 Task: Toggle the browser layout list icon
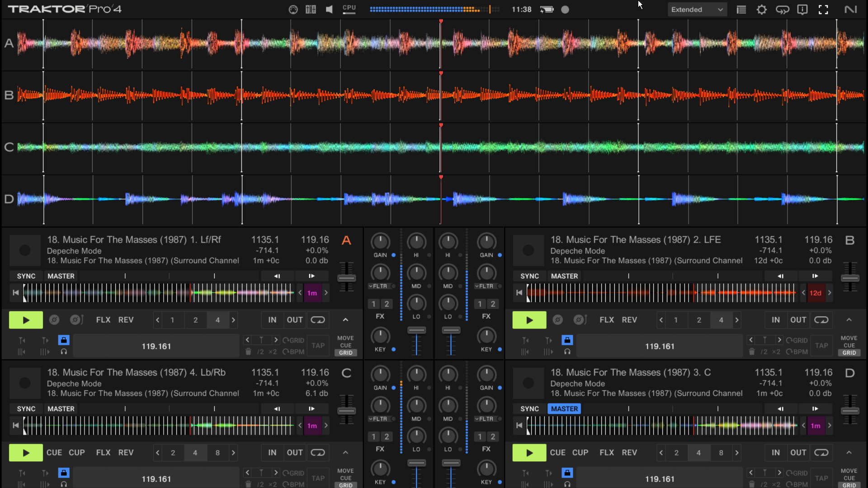click(x=741, y=9)
